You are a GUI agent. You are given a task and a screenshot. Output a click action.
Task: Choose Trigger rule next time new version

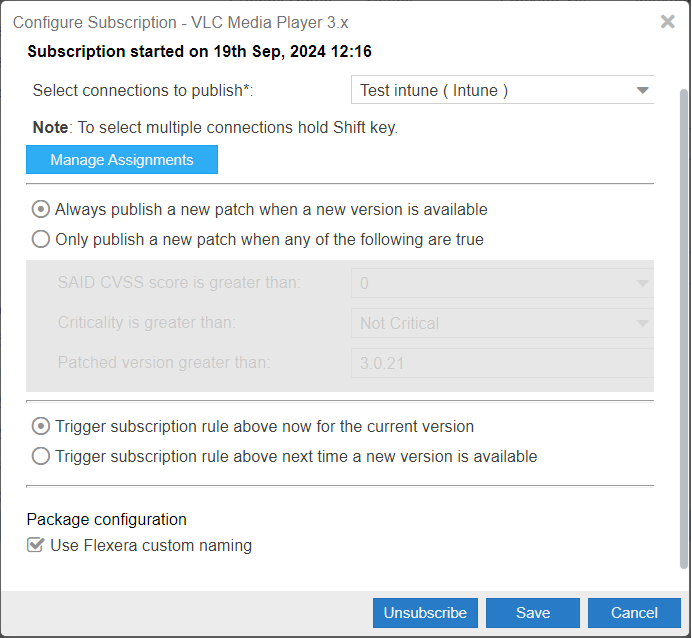coord(41,456)
